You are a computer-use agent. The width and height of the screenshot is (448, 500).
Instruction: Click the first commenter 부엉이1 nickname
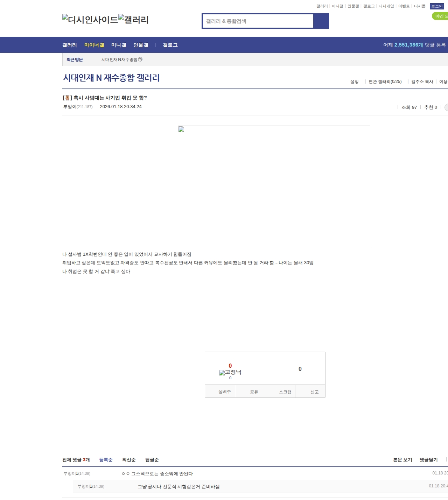pos(71,473)
